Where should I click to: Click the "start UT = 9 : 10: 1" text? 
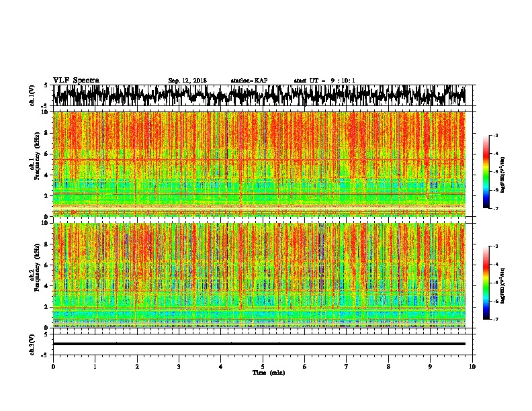[x=324, y=81]
